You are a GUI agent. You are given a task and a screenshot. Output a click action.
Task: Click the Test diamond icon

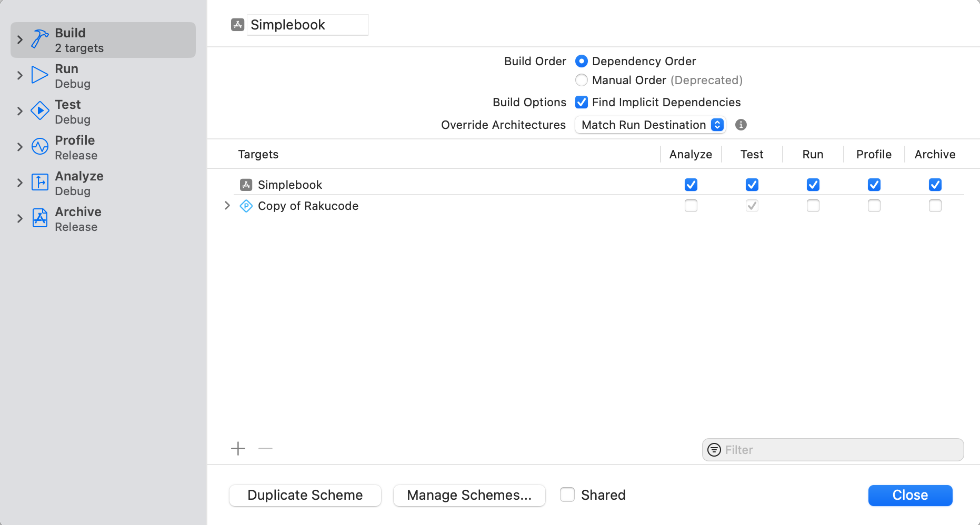pyautogui.click(x=40, y=111)
